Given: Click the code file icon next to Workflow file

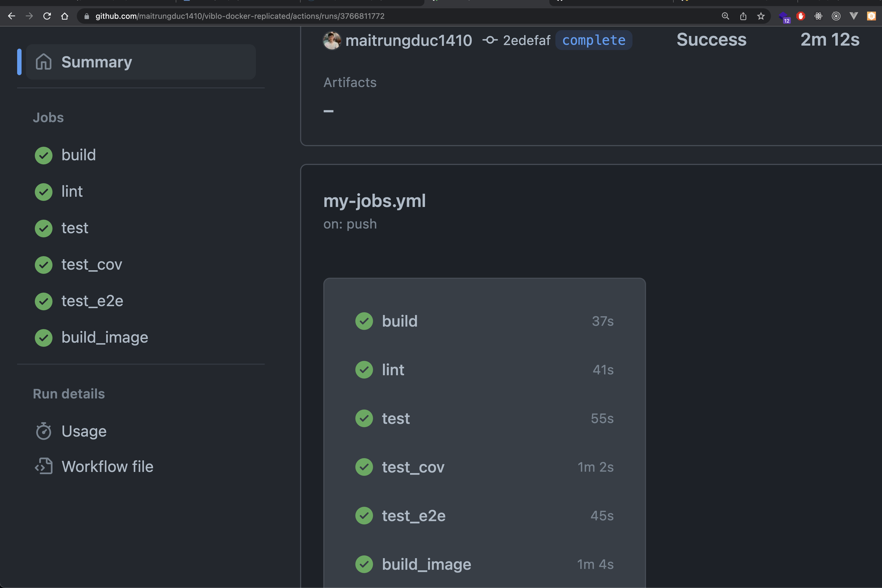Looking at the screenshot, I should click(43, 466).
